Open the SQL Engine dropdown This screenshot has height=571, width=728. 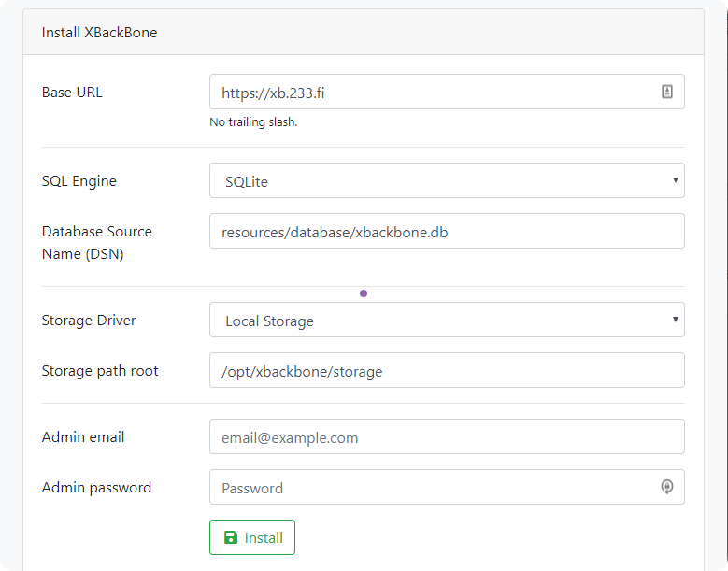click(447, 180)
